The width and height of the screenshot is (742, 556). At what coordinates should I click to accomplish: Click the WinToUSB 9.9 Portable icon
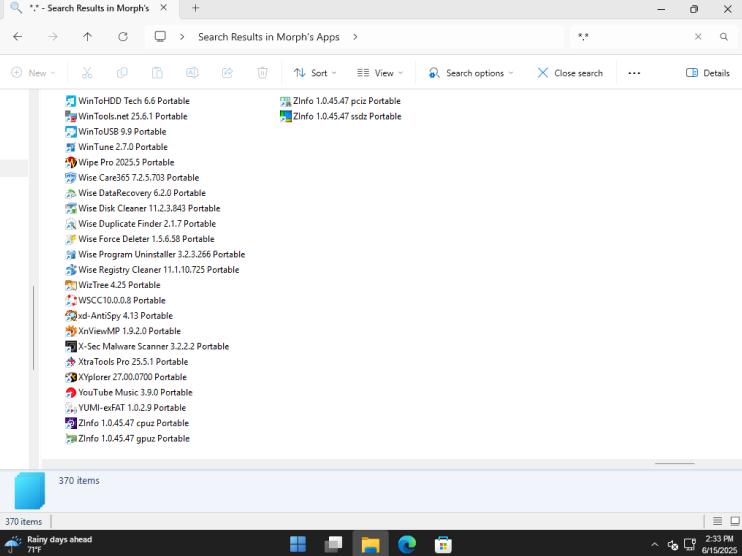coord(71,132)
